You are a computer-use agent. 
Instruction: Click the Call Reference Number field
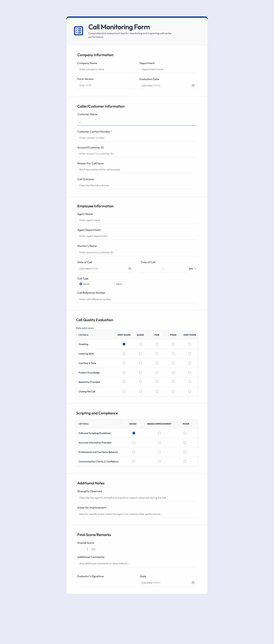[137, 299]
